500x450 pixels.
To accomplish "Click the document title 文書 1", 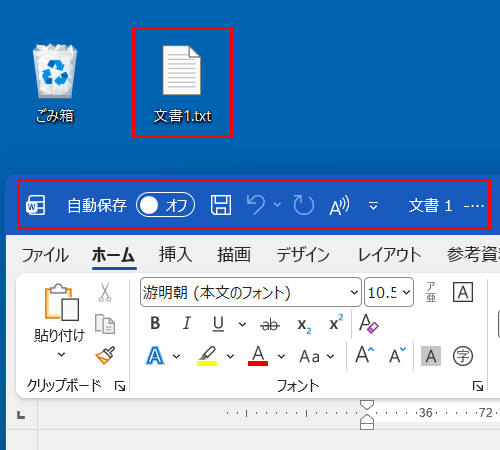I will tap(430, 205).
